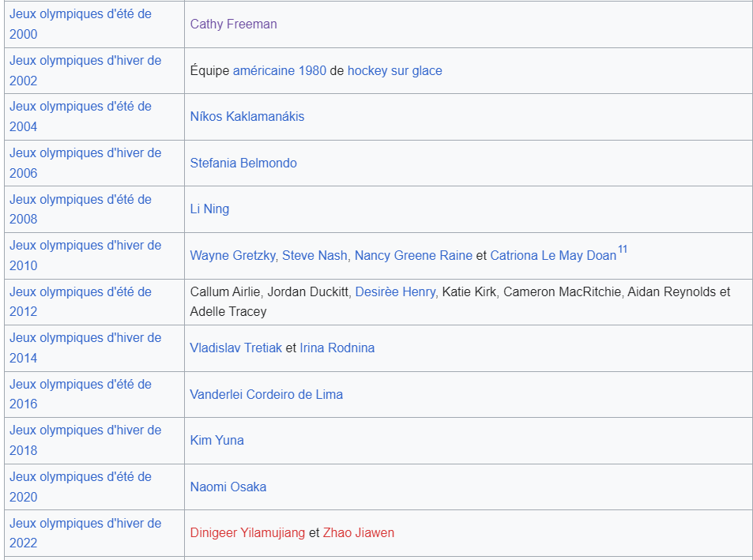The height and width of the screenshot is (560, 753).
Task: Open the Nancy Greene Raine article
Action: point(413,255)
